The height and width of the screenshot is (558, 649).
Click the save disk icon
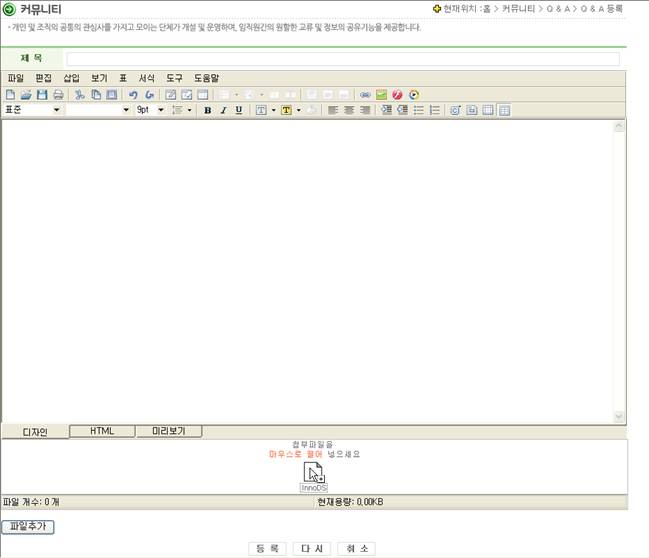click(x=42, y=95)
